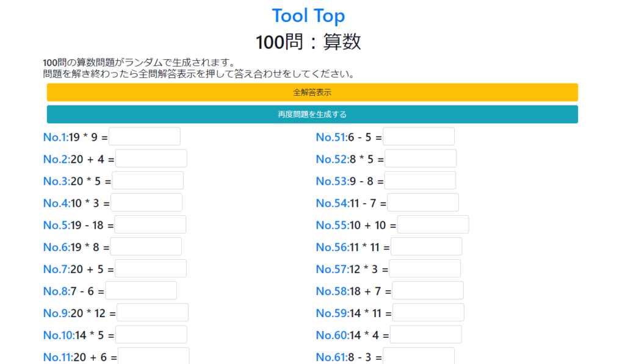The image size is (625, 364).
Task: Select the input for No.52 8 * 5
Action: (x=421, y=159)
